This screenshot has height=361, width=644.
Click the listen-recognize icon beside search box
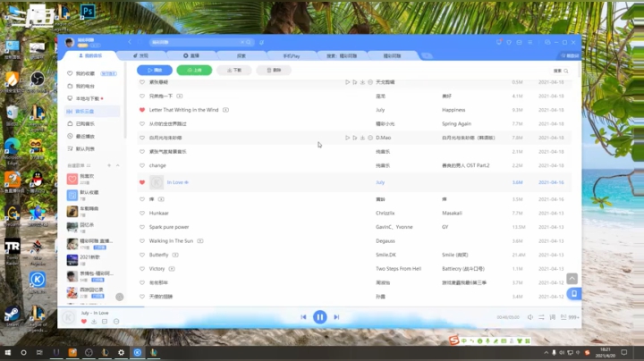[x=261, y=42]
